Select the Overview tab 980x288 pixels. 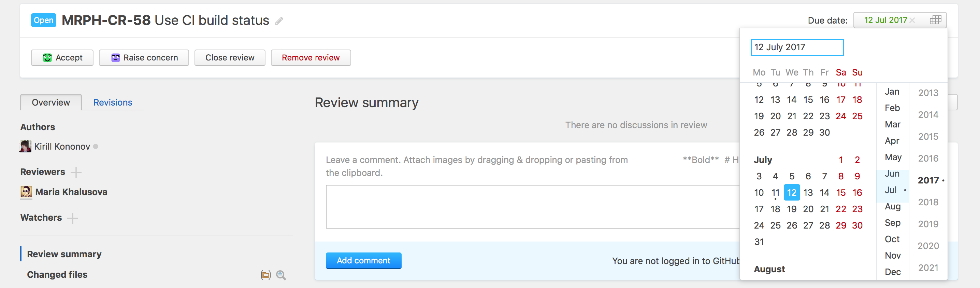click(51, 102)
